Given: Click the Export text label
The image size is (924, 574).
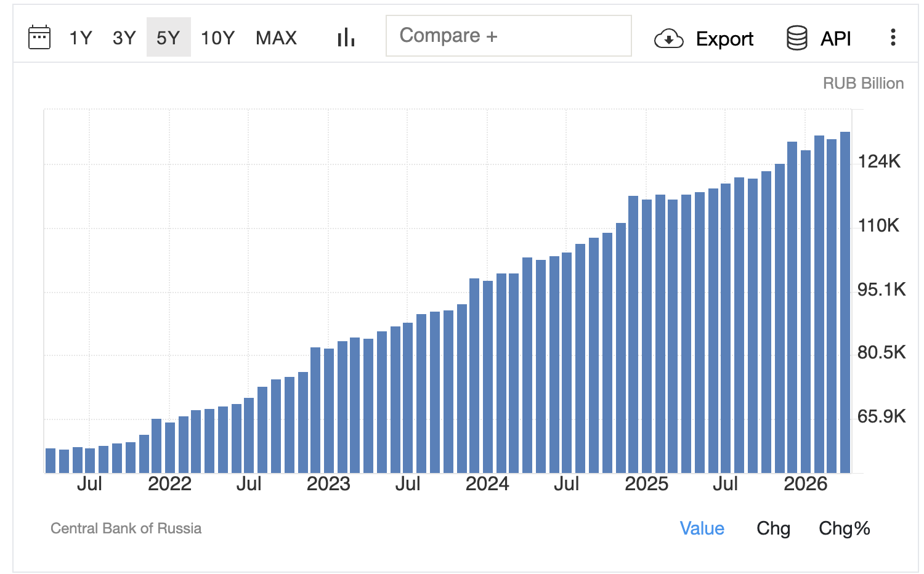Looking at the screenshot, I should (725, 39).
